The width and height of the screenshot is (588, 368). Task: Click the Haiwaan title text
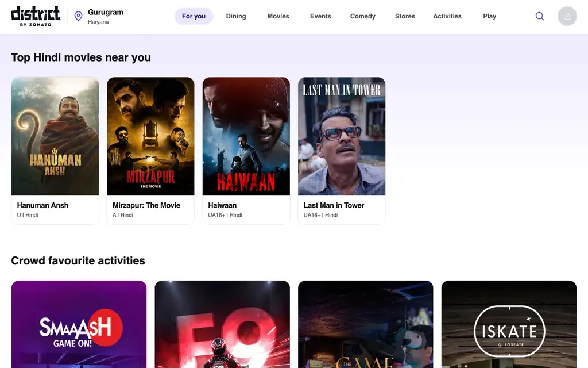[x=222, y=205]
